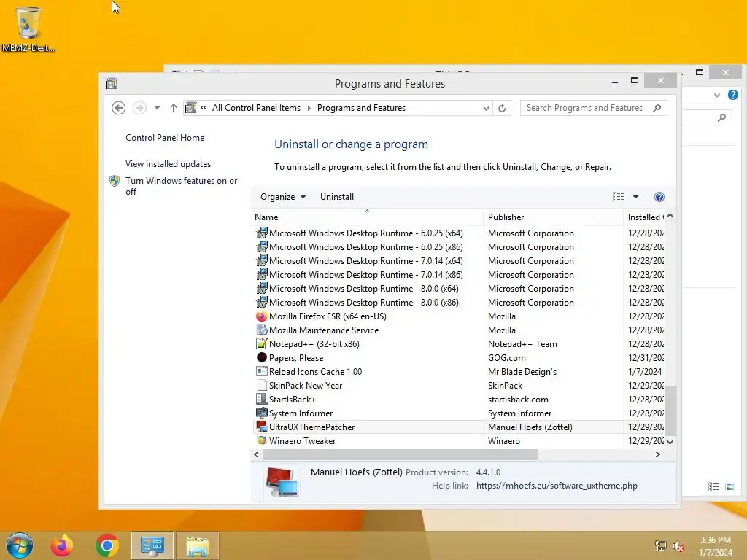Click the SkinPack New Year icon
The width and height of the screenshot is (747, 560).
click(262, 385)
